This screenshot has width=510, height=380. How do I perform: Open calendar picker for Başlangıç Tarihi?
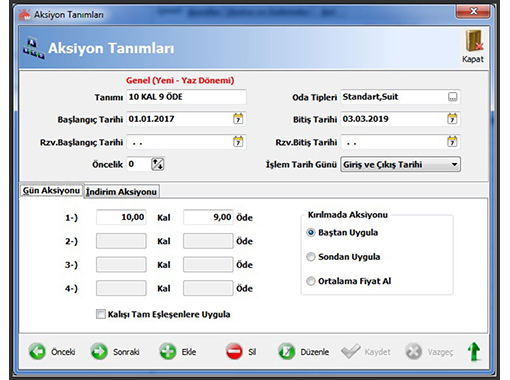[x=238, y=119]
